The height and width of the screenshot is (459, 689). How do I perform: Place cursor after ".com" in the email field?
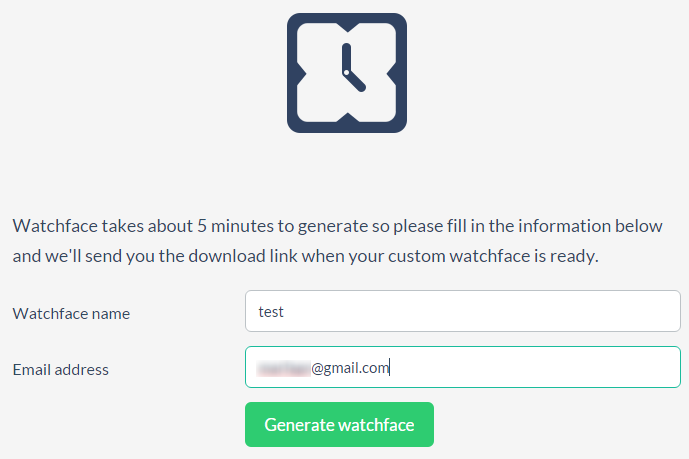[389, 368]
